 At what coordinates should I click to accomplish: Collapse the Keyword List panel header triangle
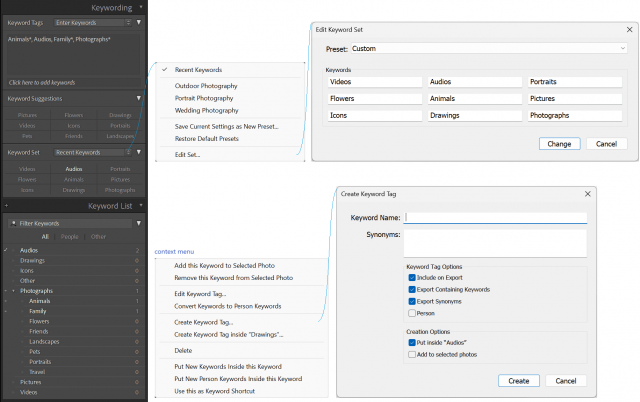pos(139,206)
